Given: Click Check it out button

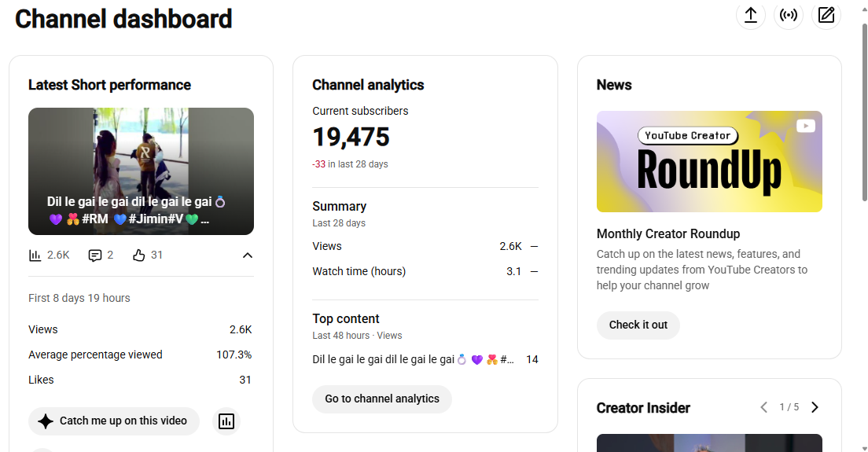Looking at the screenshot, I should coord(638,325).
